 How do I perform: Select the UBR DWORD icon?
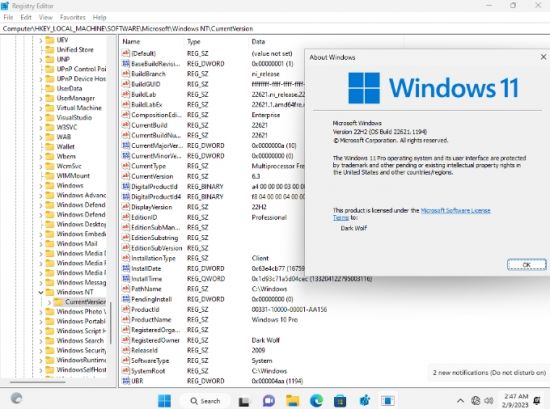[126, 381]
